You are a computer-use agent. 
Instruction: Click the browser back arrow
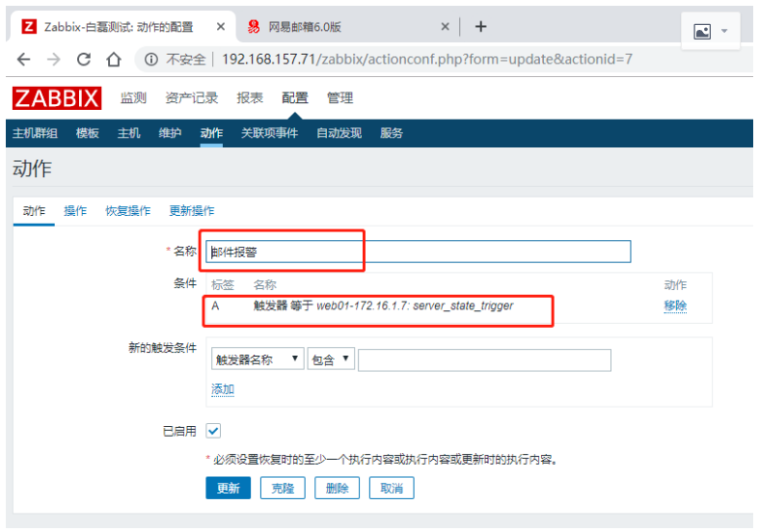(23, 60)
